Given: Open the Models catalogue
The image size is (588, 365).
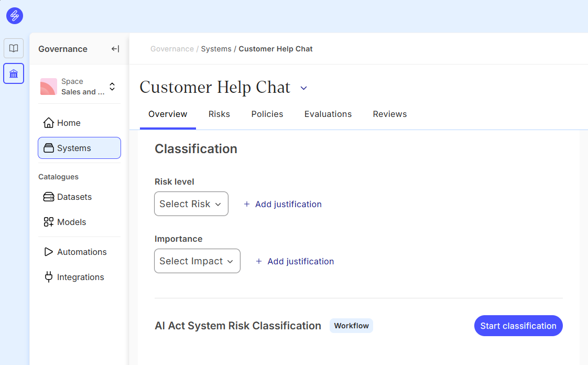Looking at the screenshot, I should tap(71, 222).
